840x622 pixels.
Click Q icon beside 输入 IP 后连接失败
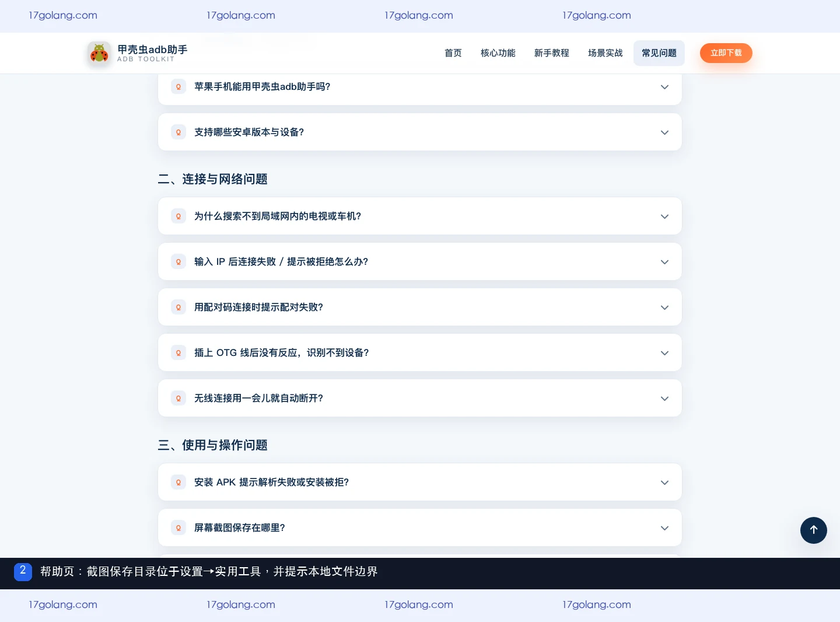178,261
